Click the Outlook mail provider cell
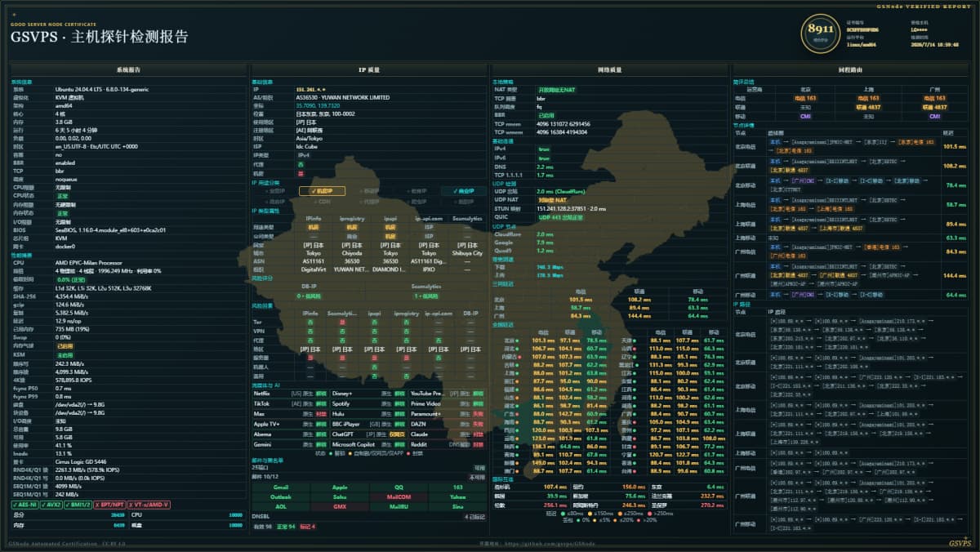This screenshot has height=552, width=980. click(x=280, y=496)
